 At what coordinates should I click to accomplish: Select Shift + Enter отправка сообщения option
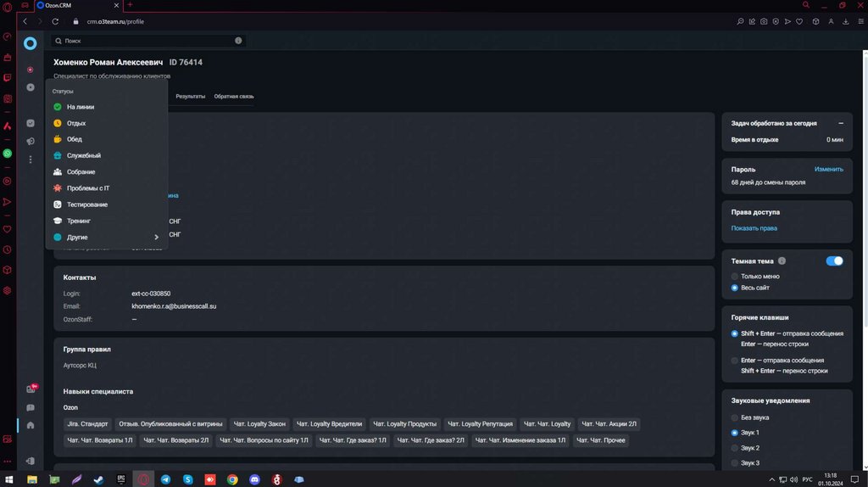(x=735, y=333)
